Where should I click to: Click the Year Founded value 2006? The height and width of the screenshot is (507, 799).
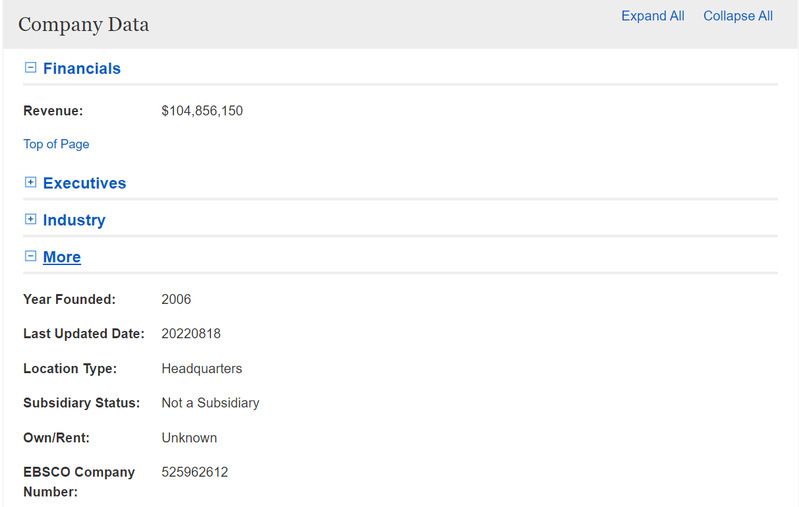[x=176, y=299]
